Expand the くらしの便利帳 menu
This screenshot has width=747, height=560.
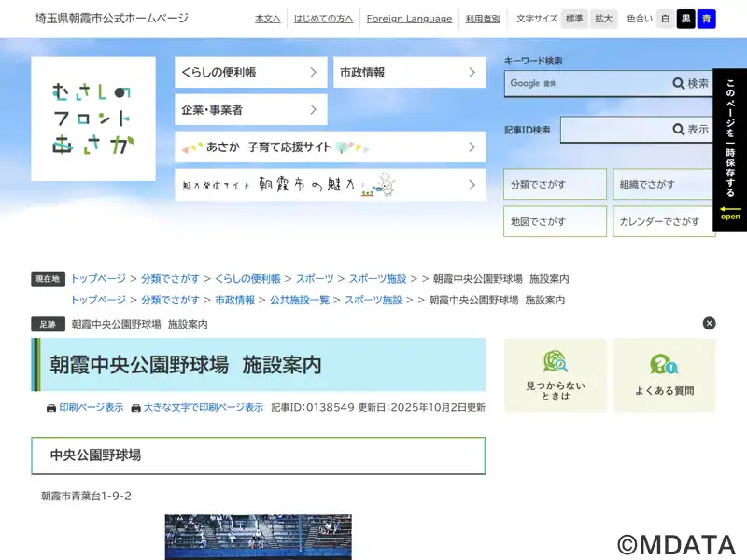(250, 72)
